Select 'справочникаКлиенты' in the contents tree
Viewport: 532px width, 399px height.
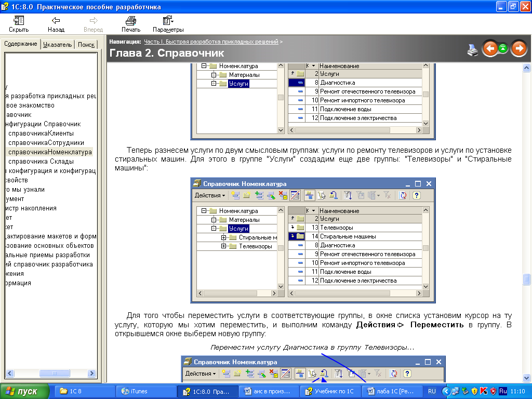coord(41,134)
